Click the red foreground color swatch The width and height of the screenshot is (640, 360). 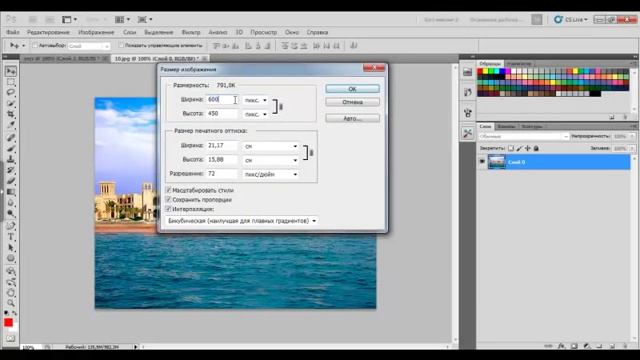click(x=8, y=322)
